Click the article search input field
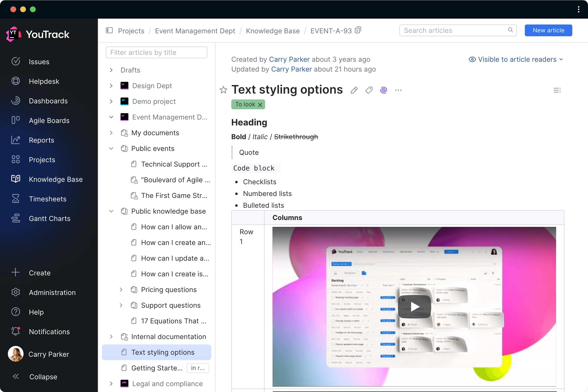The height and width of the screenshot is (392, 588). (457, 31)
